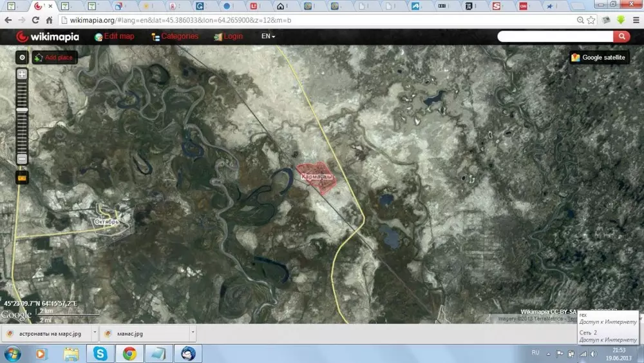Screen dimensions: 644x363
Task: Expand options for астронавты на марс.jpg download
Action: coord(95,334)
